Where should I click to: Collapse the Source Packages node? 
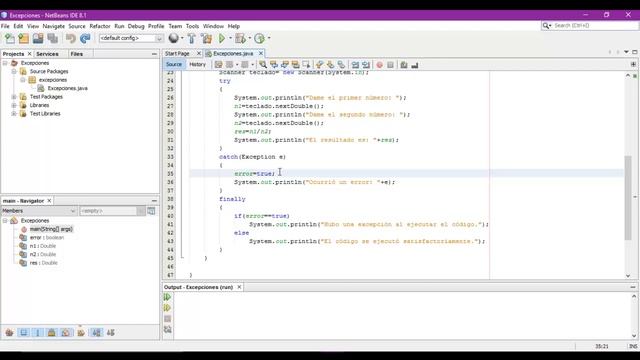click(x=14, y=71)
